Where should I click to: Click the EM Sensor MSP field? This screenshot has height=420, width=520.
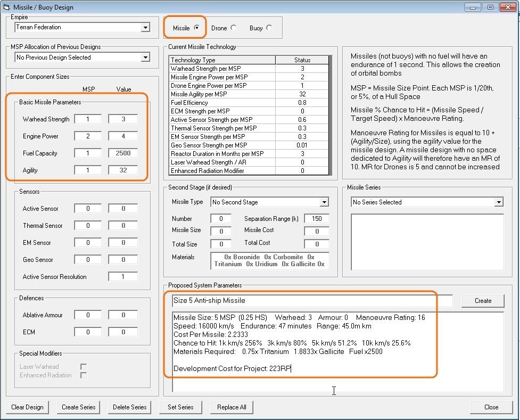click(x=88, y=243)
